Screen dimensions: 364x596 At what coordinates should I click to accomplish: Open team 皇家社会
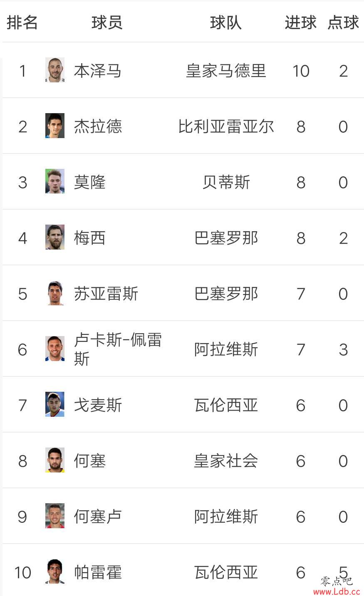click(x=226, y=461)
